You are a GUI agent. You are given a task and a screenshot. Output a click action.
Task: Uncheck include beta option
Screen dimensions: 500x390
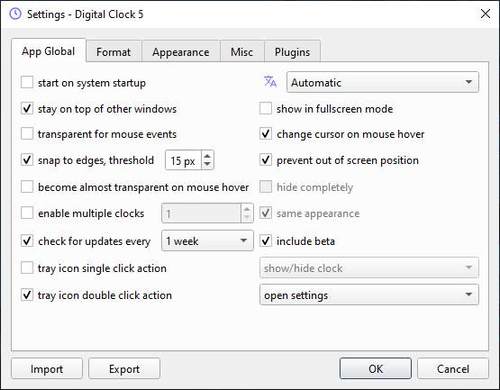[x=265, y=241]
